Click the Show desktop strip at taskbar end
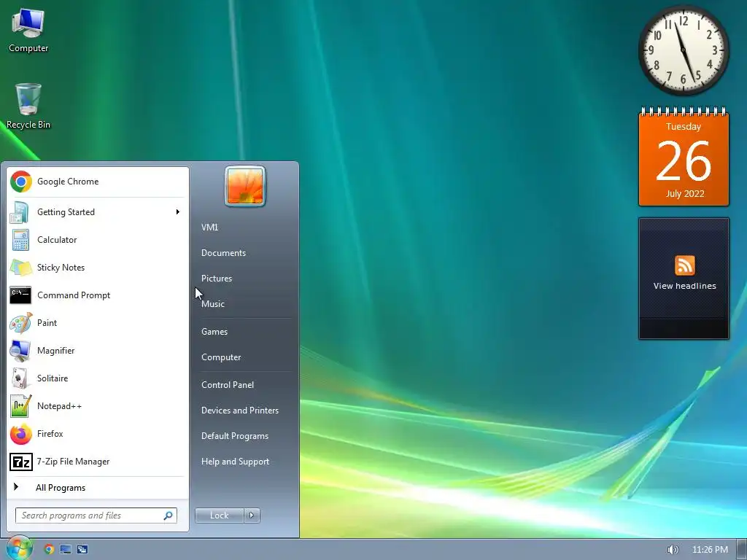This screenshot has height=560, width=747. 742,550
